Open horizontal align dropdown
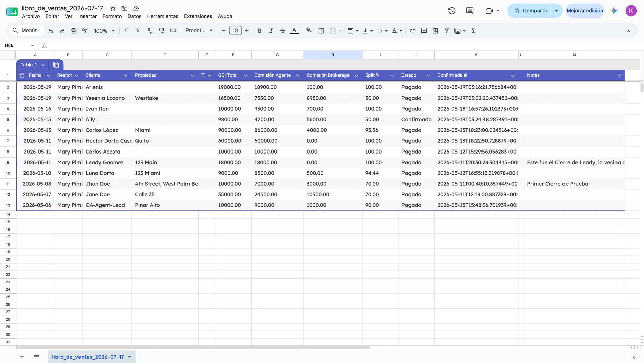Screen dimensions: 644x363 tap(353, 31)
